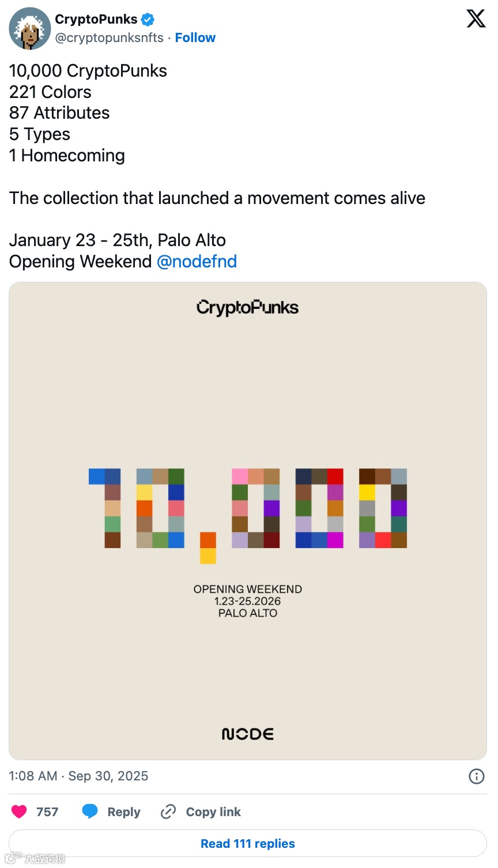Click the Read 111 replies button
The width and height of the screenshot is (498, 868).
tap(248, 844)
